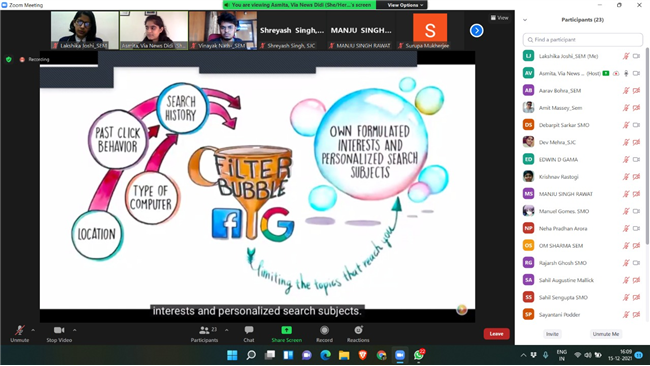Open the Participants panel icon
650x366 pixels.
click(x=204, y=330)
